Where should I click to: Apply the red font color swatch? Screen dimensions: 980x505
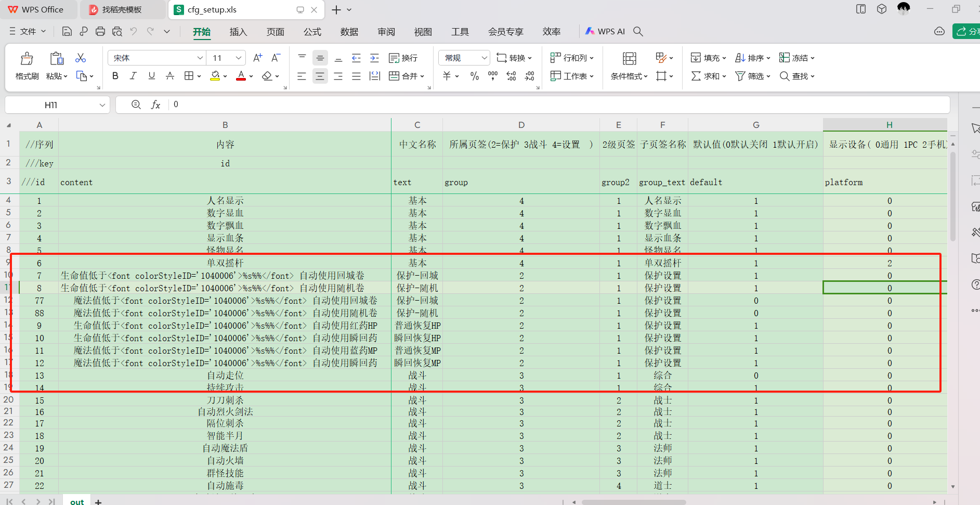pyautogui.click(x=241, y=76)
